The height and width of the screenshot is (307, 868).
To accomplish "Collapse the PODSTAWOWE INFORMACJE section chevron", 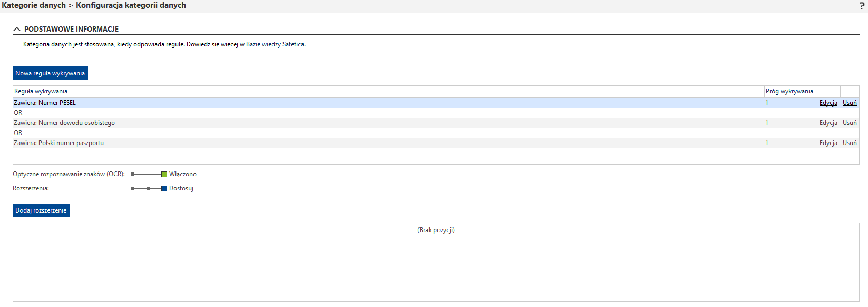I will tap(17, 30).
